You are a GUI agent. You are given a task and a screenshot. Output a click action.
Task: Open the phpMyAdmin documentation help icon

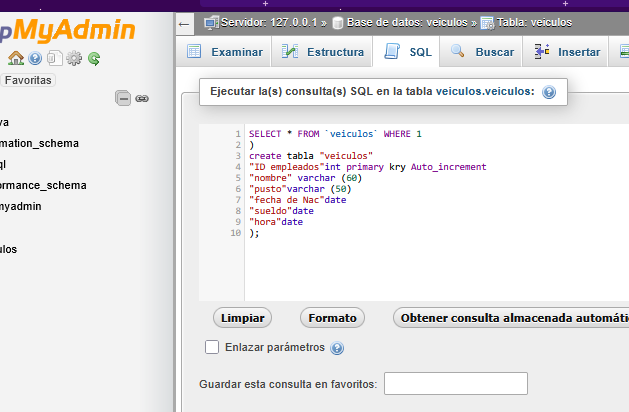(36, 59)
